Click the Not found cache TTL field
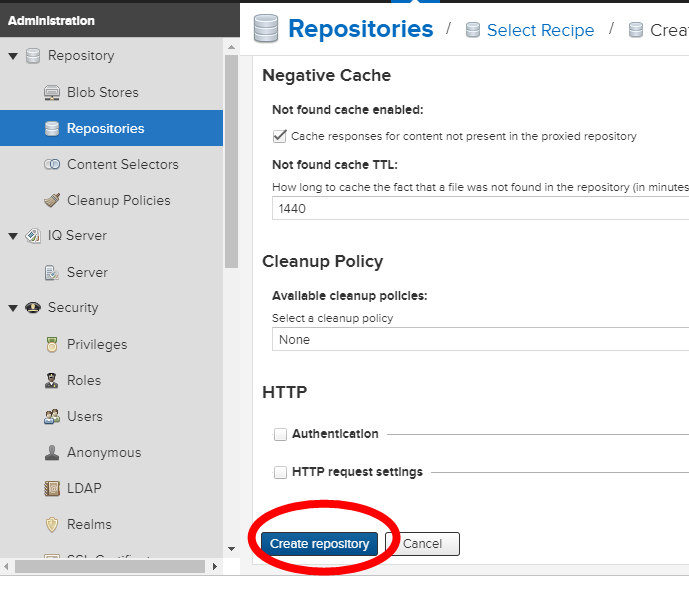Viewport: 689px width, 592px height. (x=480, y=208)
